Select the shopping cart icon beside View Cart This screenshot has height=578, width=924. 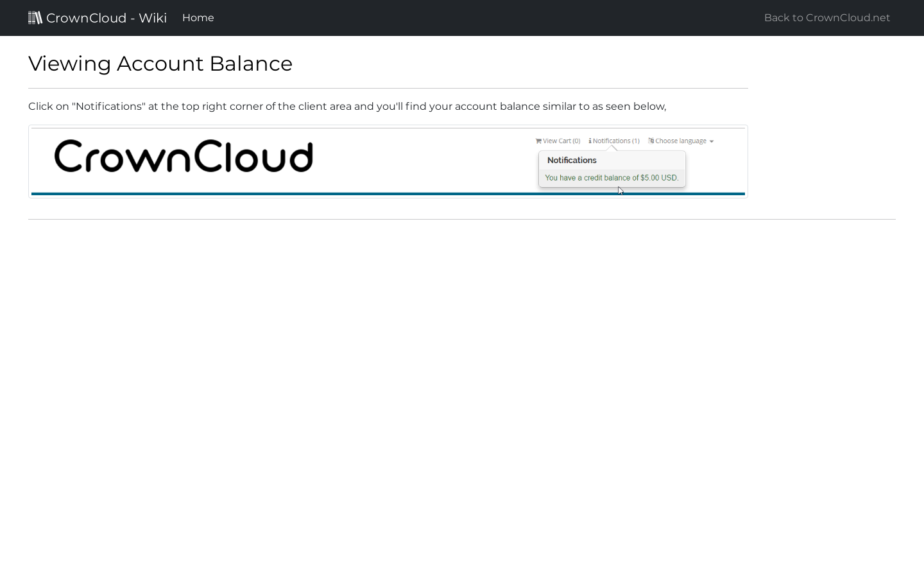click(539, 141)
